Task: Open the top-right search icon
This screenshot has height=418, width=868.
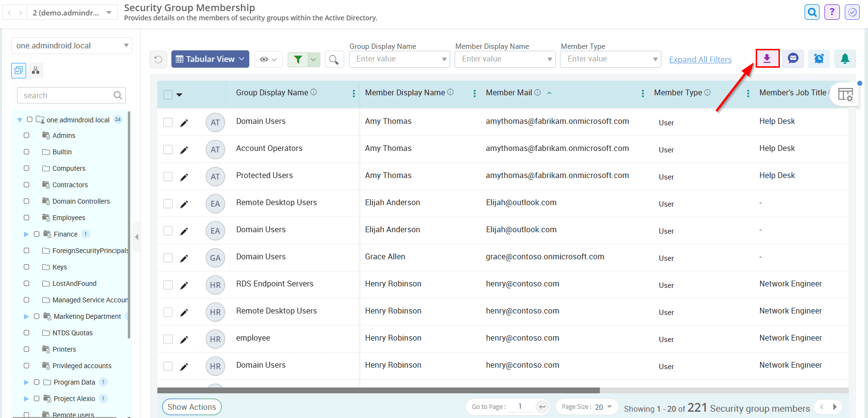Action: click(x=812, y=12)
